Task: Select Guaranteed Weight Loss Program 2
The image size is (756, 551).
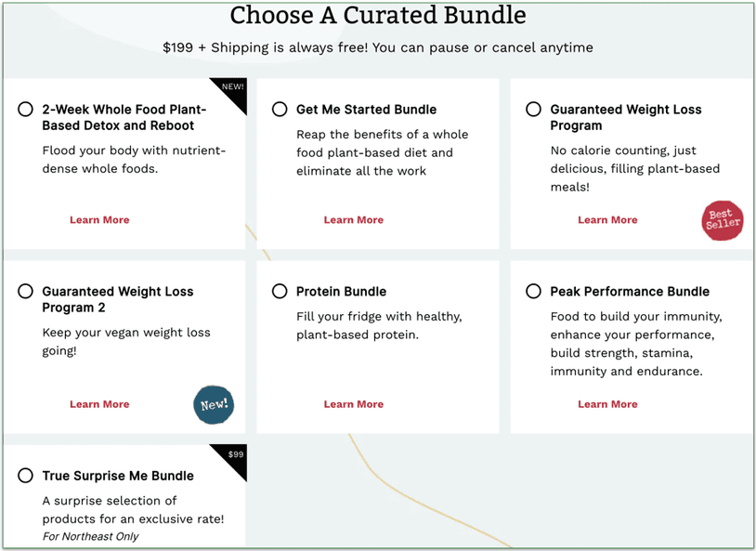Action: 25,291
